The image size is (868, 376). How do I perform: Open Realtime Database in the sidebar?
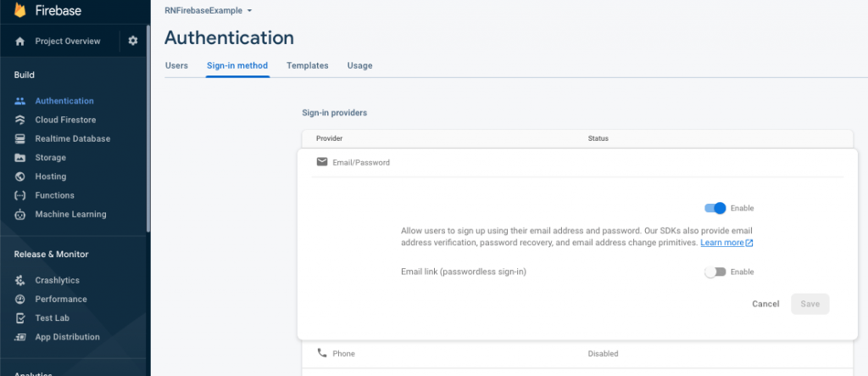coord(73,138)
